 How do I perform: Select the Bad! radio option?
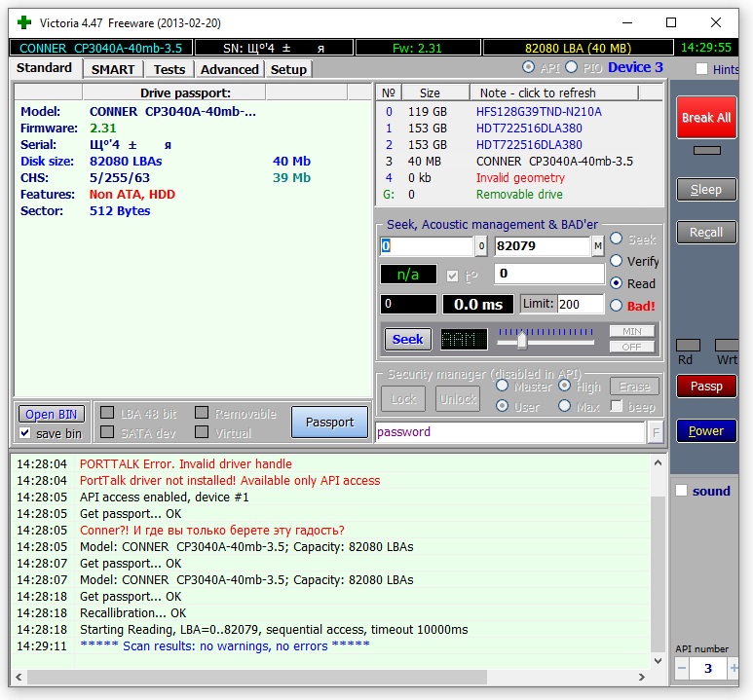point(616,306)
